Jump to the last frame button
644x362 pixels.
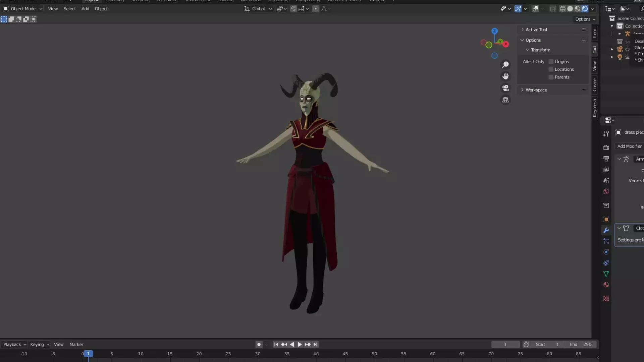click(x=315, y=344)
